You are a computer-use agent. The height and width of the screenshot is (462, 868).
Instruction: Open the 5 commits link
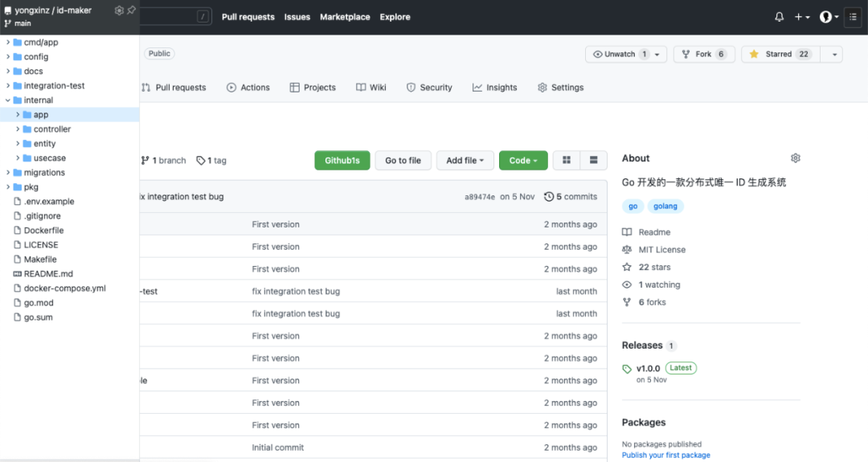pos(571,196)
